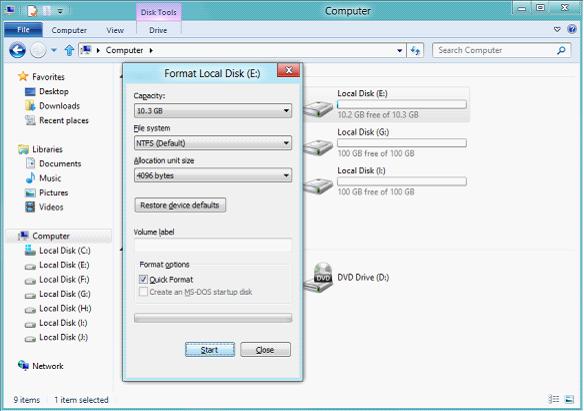Viewport: 584px width, 411px height.
Task: Switch to large icons view in status bar
Action: pyautogui.click(x=569, y=399)
